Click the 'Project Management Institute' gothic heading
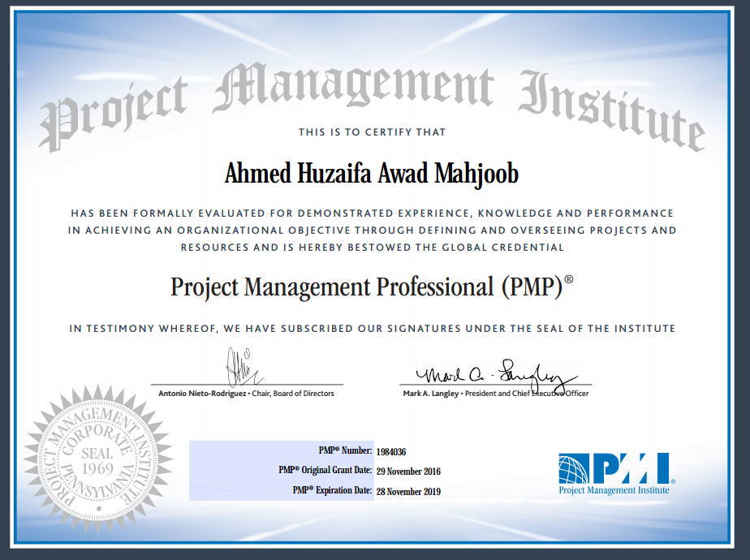 (372, 106)
